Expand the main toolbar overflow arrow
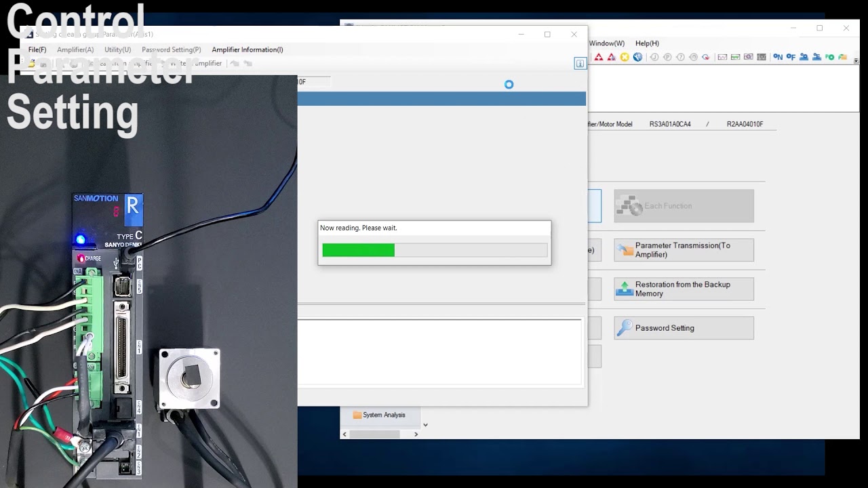The image size is (868, 488). pos(856,60)
